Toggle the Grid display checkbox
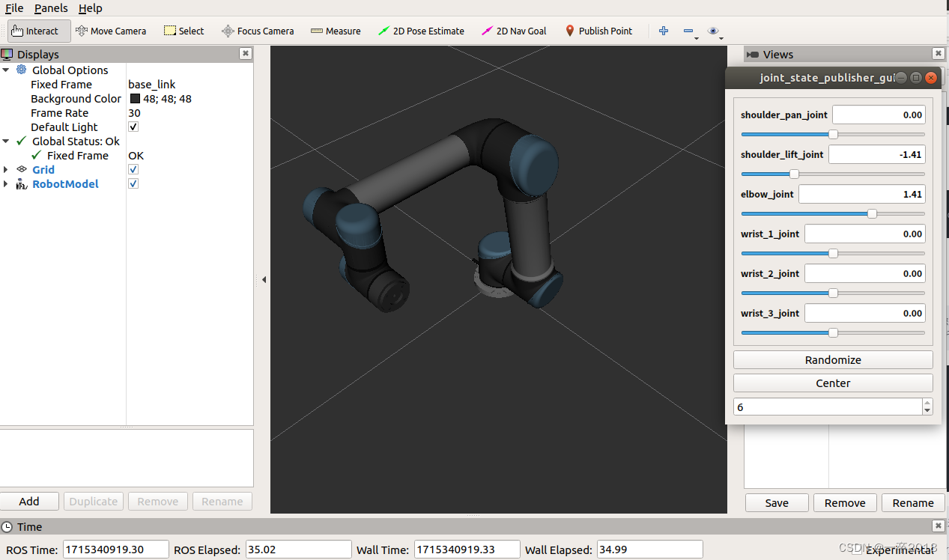The image size is (949, 560). tap(133, 169)
